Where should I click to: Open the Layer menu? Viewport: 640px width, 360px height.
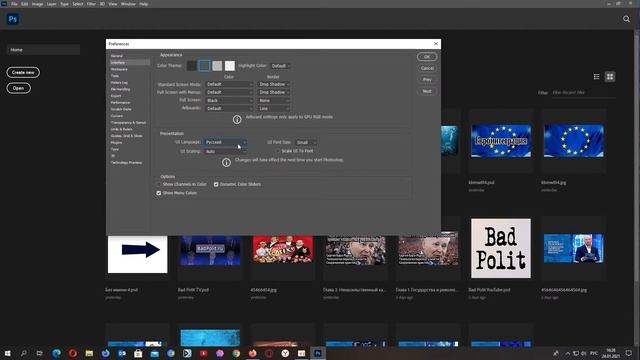51,4
